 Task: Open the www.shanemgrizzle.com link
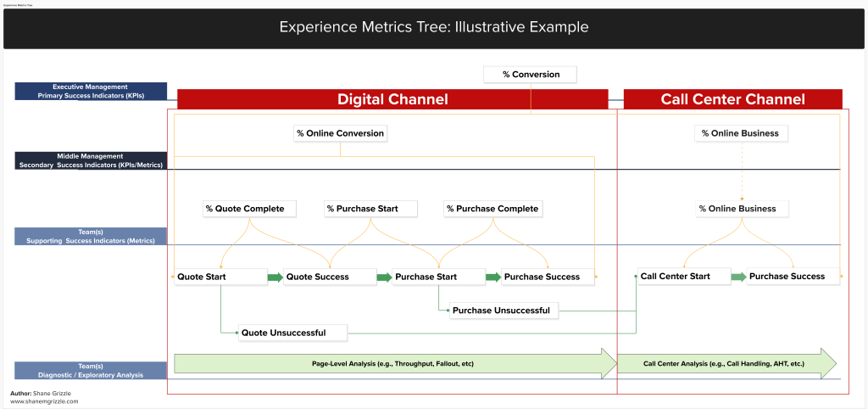[x=44, y=401]
